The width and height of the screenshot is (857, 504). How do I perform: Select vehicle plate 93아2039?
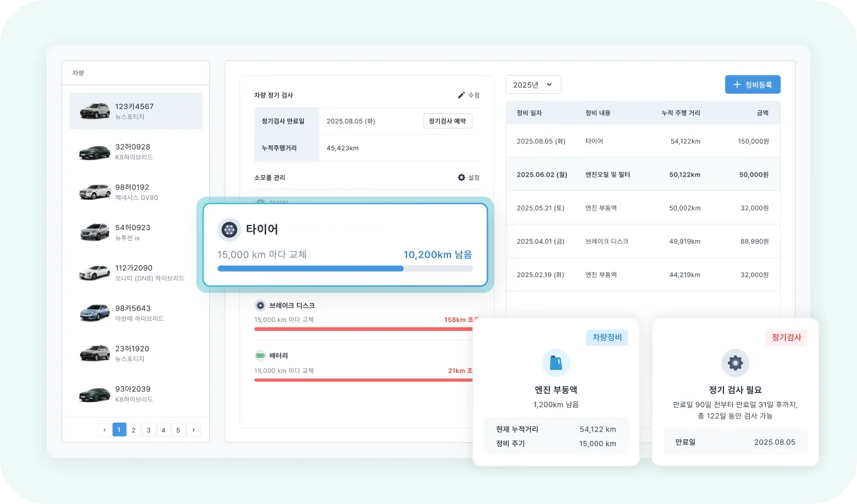[133, 389]
